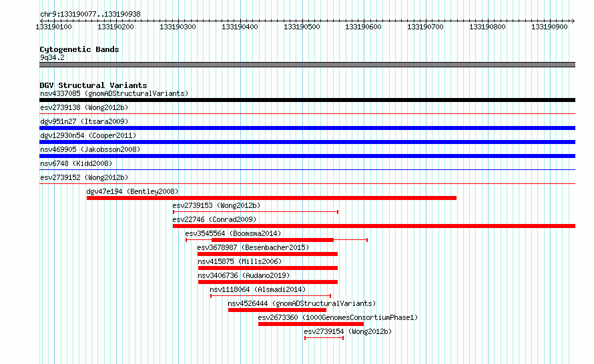Viewport: 594px width, 364px height.
Task: Click the dgv951n27 (Itsara2009) label
Action: (84, 121)
